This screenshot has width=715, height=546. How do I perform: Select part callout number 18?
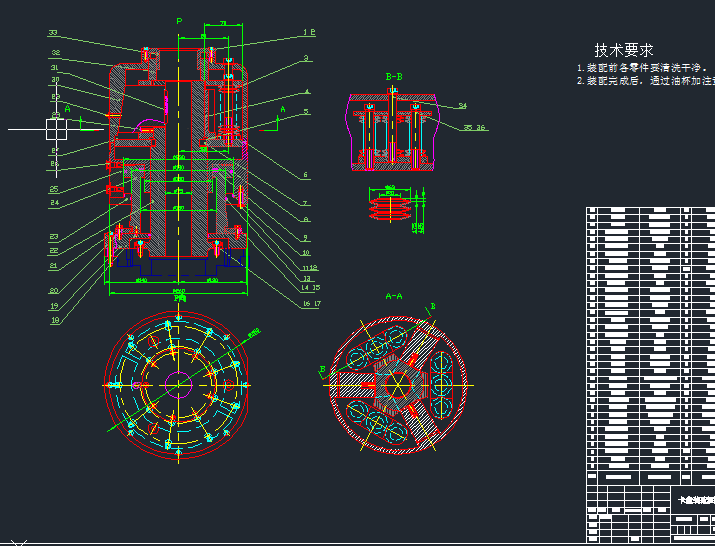tap(55, 321)
